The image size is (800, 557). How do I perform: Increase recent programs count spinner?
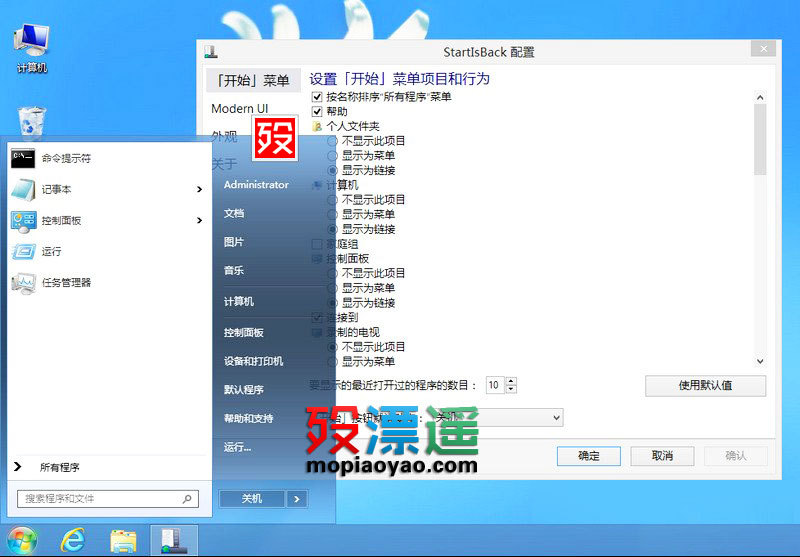[x=511, y=381]
